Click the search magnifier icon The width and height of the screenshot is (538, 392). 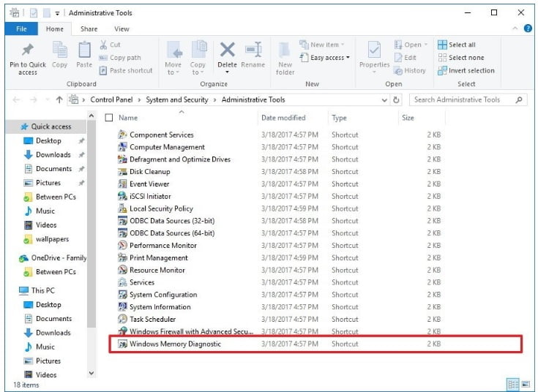tap(519, 99)
